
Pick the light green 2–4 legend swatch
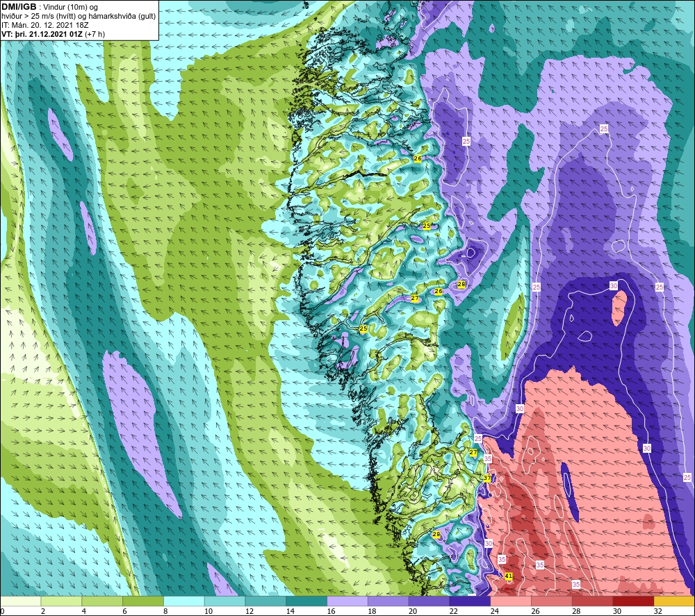(62, 601)
